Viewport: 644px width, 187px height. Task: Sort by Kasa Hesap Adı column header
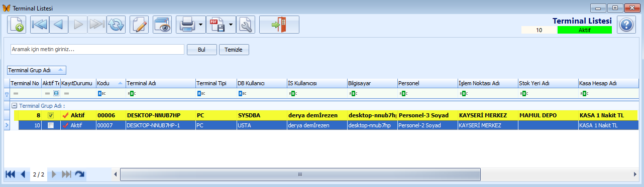point(608,83)
